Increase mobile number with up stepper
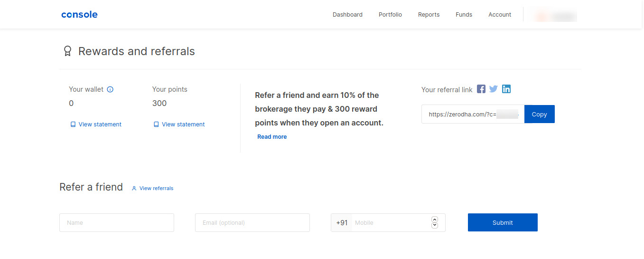 point(435,220)
